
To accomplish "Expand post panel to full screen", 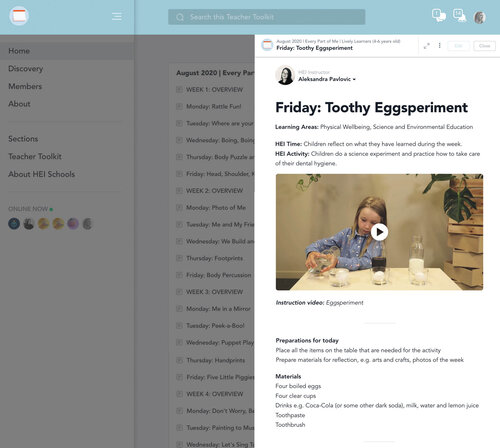I will (x=426, y=46).
